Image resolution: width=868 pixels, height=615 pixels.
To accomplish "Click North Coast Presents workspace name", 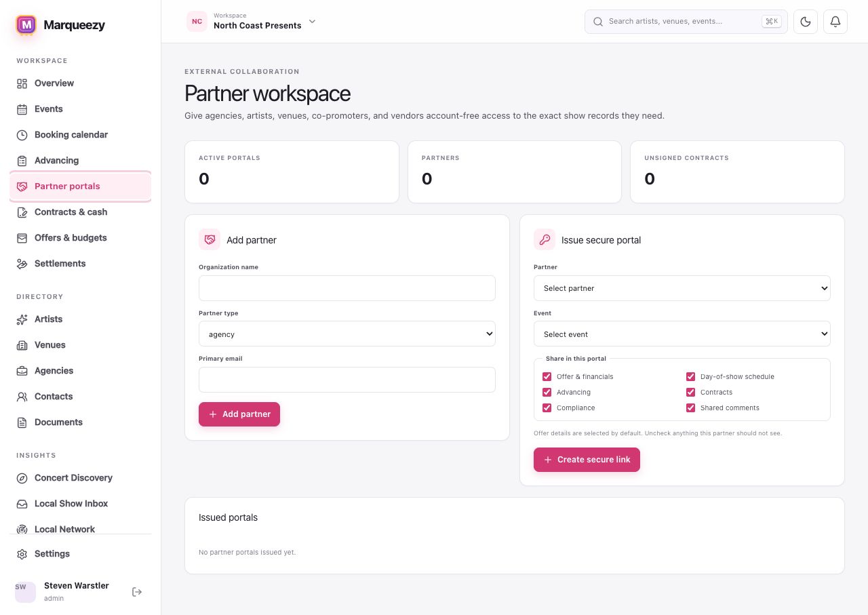I will 258,26.
